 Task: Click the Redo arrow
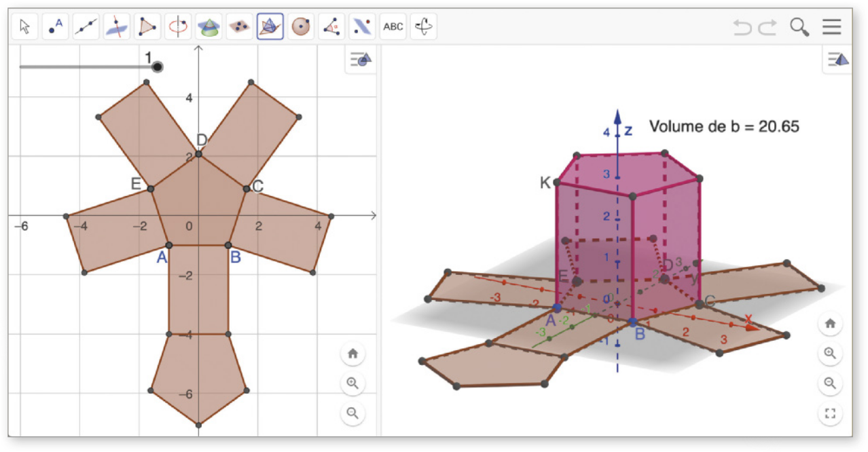pyautogui.click(x=768, y=27)
